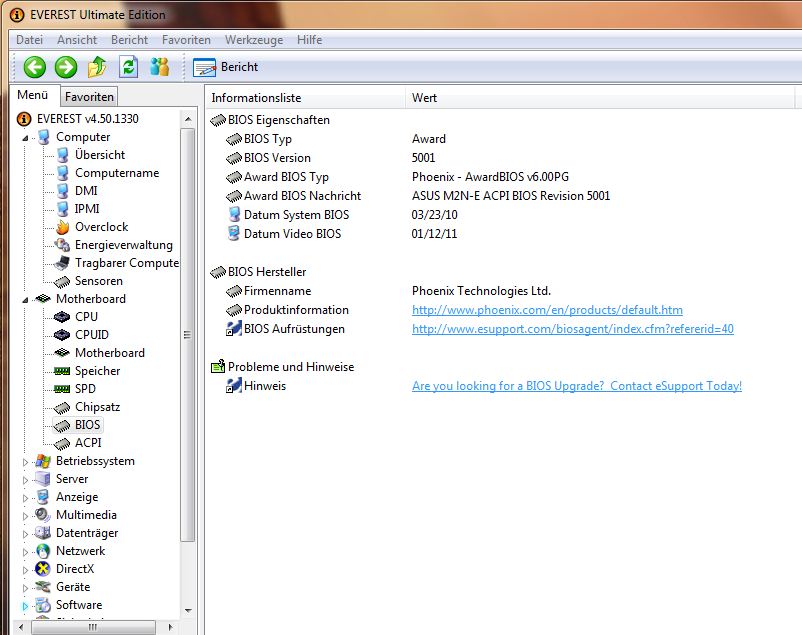This screenshot has height=635, width=802.
Task: Click the tree scrollbar up arrow
Action: pos(188,119)
